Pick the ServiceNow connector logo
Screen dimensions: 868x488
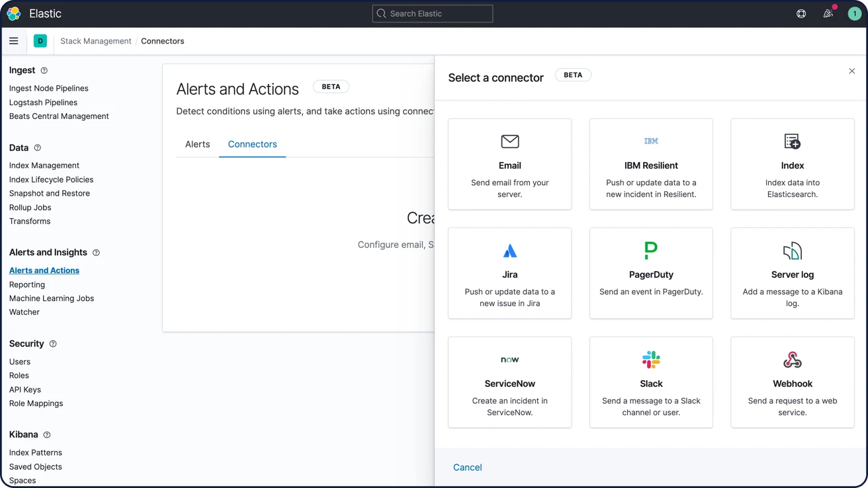(x=509, y=360)
